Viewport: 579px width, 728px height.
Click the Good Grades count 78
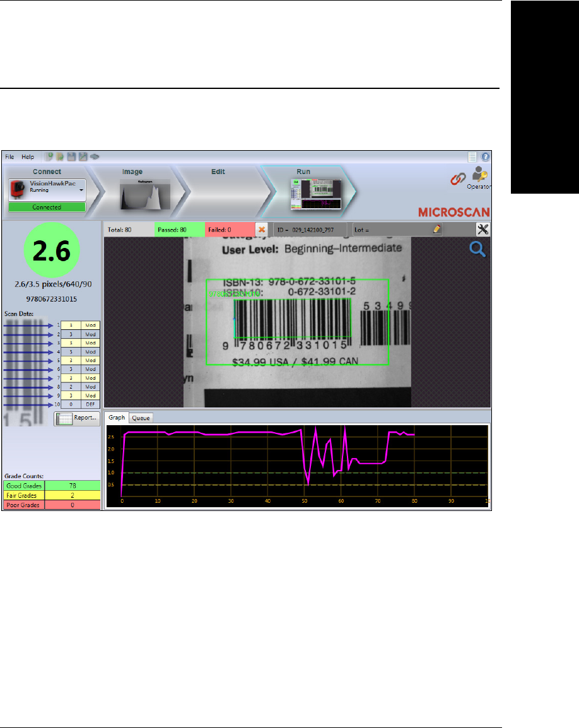(73, 486)
